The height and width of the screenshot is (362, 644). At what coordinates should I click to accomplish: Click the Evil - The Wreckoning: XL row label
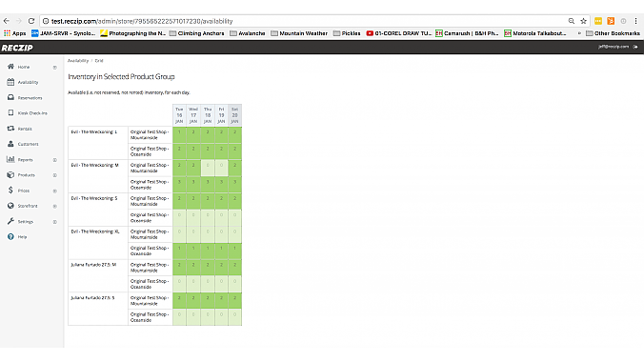(x=95, y=231)
